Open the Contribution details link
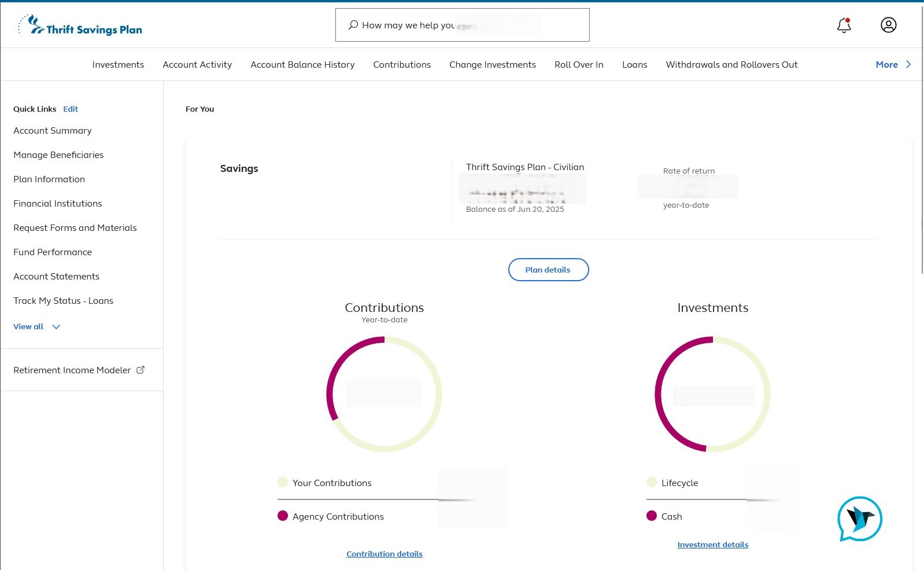Viewport: 924px width, 570px height. pyautogui.click(x=385, y=554)
